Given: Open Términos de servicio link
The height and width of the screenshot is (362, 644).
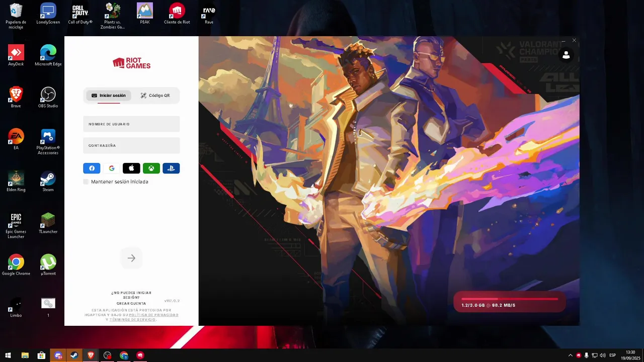Looking at the screenshot, I should pyautogui.click(x=133, y=320).
